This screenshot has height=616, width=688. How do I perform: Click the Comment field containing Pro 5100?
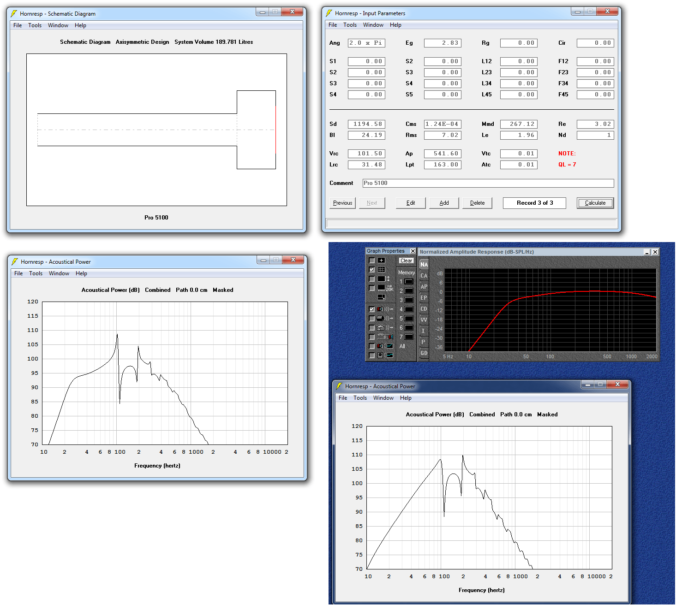coord(488,183)
